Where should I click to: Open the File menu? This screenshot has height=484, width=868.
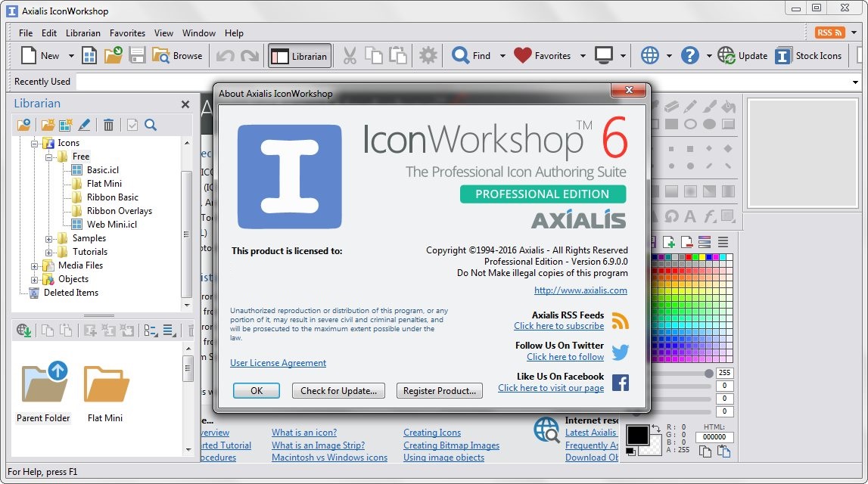click(x=26, y=33)
